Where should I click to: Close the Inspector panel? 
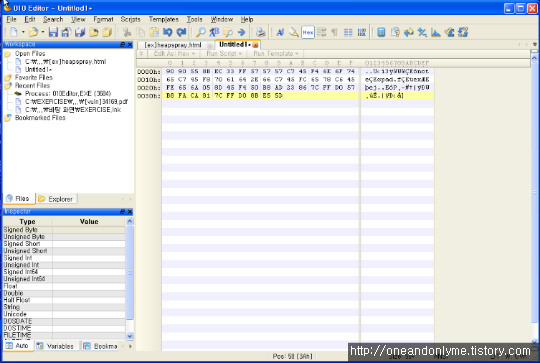click(x=130, y=212)
